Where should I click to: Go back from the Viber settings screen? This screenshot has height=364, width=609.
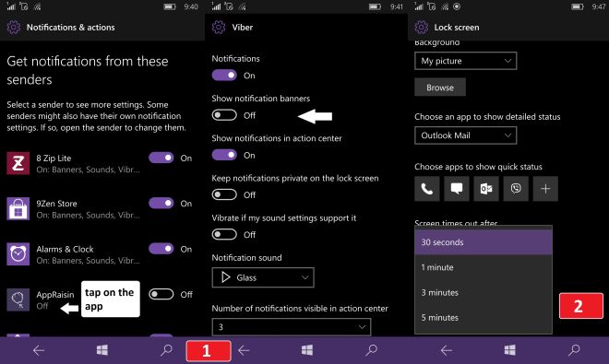click(x=244, y=350)
